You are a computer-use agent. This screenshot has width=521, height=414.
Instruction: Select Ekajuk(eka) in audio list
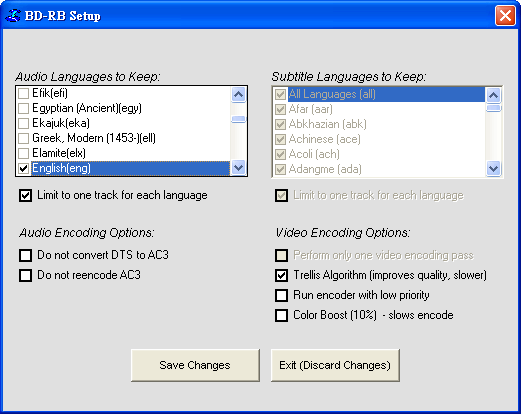click(61, 123)
